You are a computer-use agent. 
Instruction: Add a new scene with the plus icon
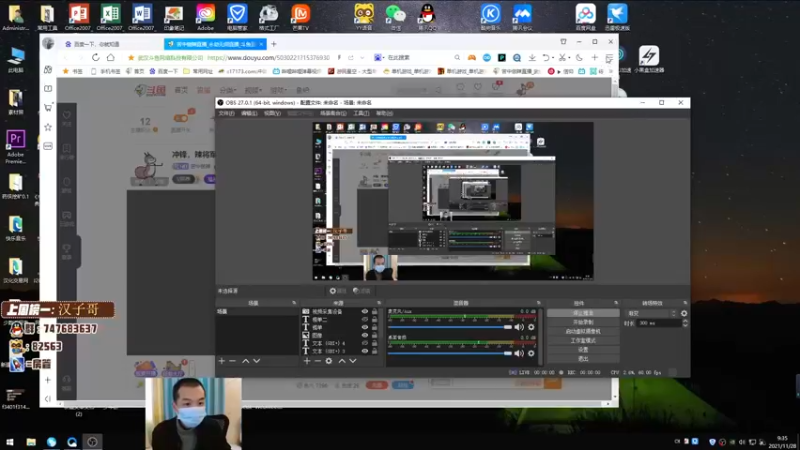221,361
